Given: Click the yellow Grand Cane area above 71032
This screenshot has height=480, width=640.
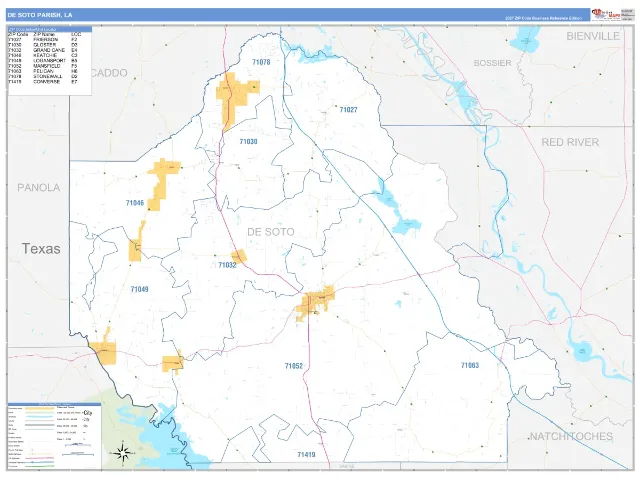Looking at the screenshot, I should point(239,256).
